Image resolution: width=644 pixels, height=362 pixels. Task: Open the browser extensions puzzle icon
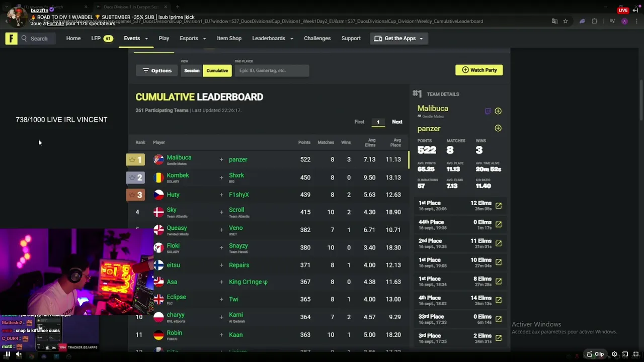point(595,21)
